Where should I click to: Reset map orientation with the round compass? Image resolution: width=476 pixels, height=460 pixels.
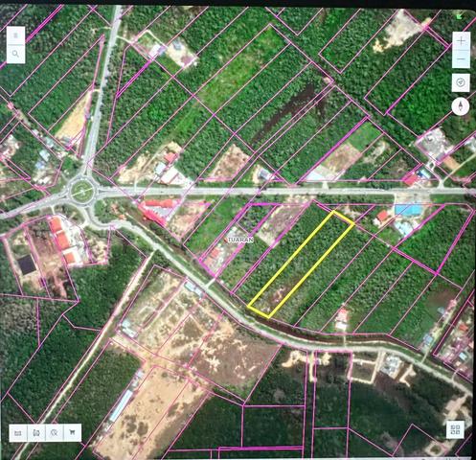coord(461,106)
